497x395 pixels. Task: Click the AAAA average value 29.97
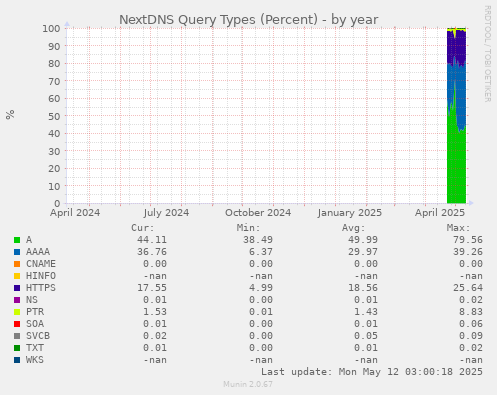[x=363, y=252]
